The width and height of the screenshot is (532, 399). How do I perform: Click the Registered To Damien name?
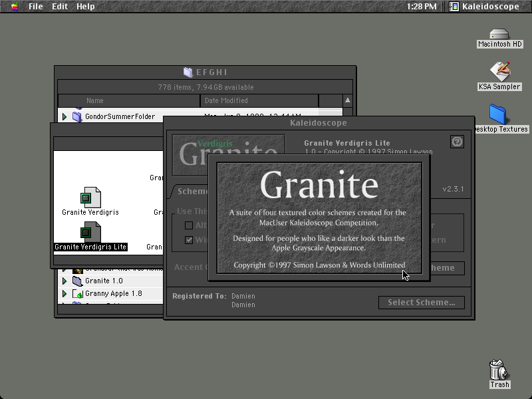243,296
